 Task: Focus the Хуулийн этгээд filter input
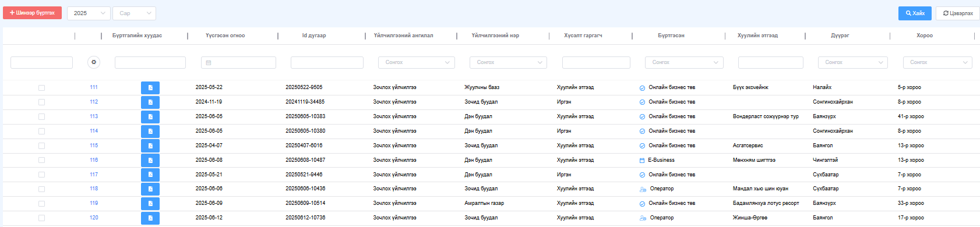click(x=771, y=62)
